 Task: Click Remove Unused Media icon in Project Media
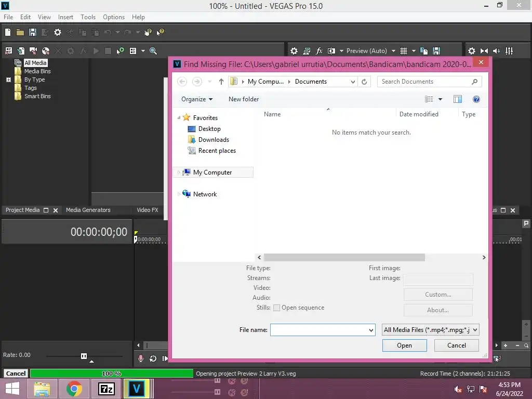(x=8, y=51)
